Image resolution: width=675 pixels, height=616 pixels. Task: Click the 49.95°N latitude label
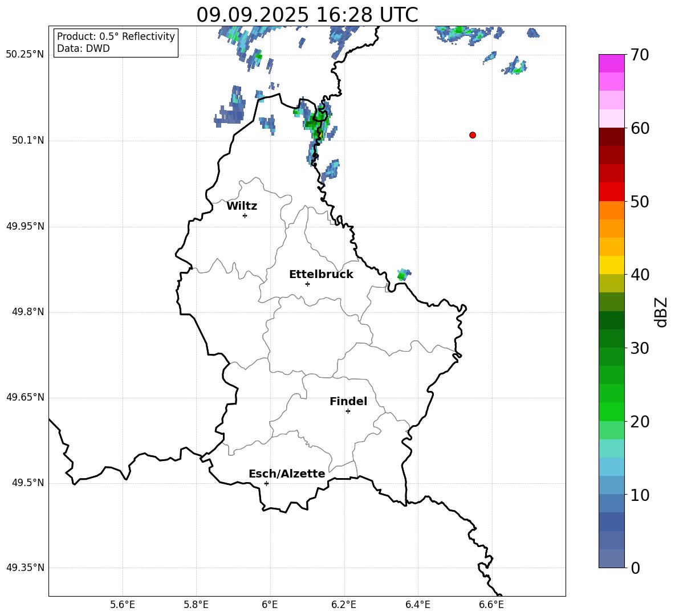click(x=25, y=226)
